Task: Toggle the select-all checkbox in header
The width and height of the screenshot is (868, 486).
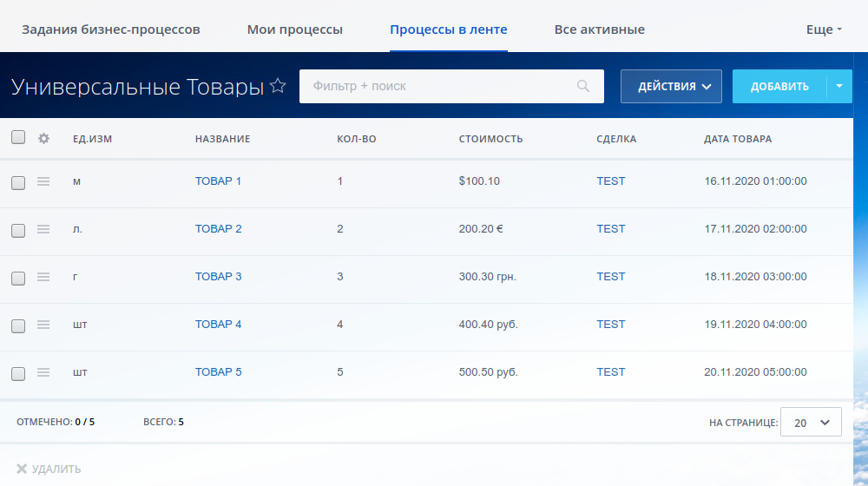Action: [18, 137]
